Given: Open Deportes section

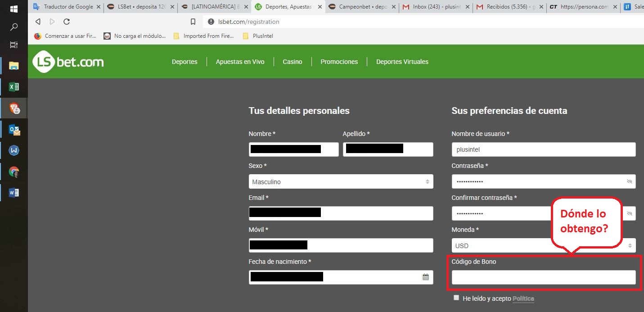Looking at the screenshot, I should coord(185,62).
